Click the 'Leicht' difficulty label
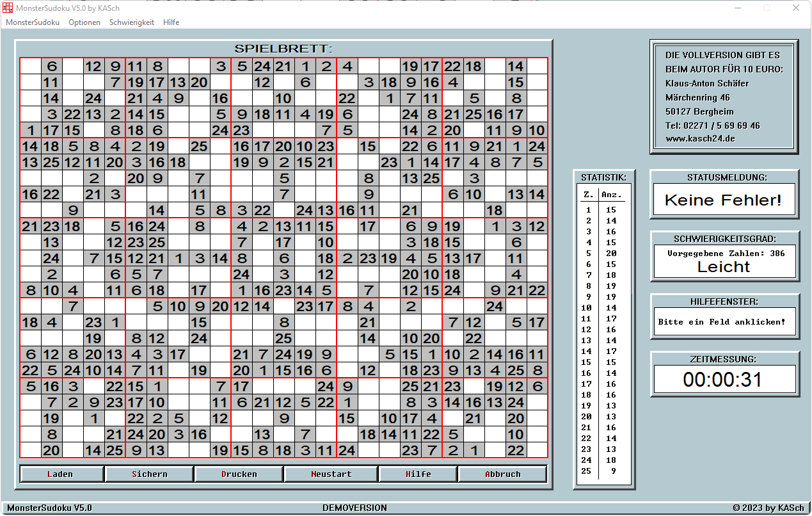This screenshot has height=516, width=812. pyautogui.click(x=723, y=267)
